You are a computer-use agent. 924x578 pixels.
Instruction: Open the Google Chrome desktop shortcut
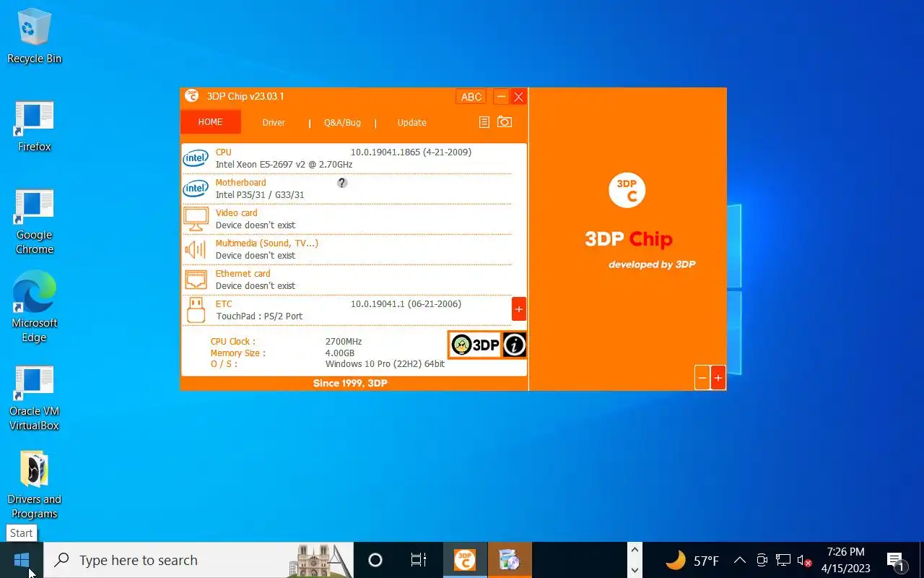tap(34, 221)
